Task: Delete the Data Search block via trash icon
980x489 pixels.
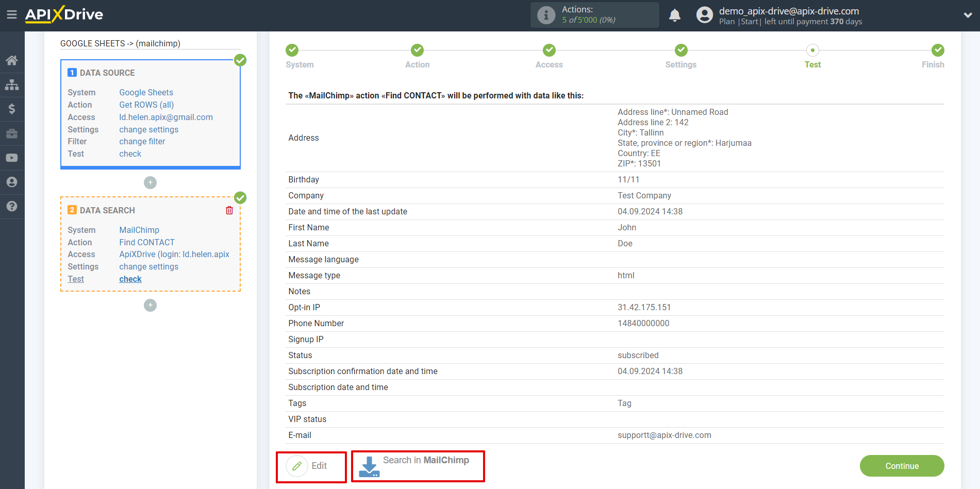Action: click(229, 210)
